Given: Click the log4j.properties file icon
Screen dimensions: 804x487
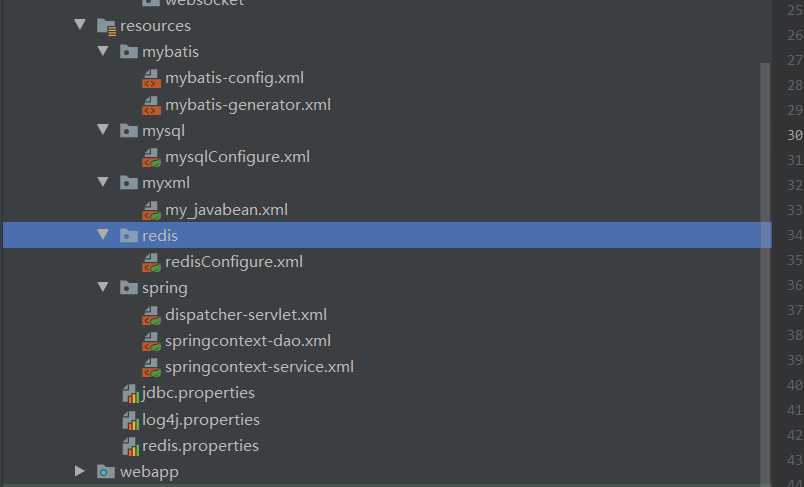Looking at the screenshot, I should coord(130,420).
